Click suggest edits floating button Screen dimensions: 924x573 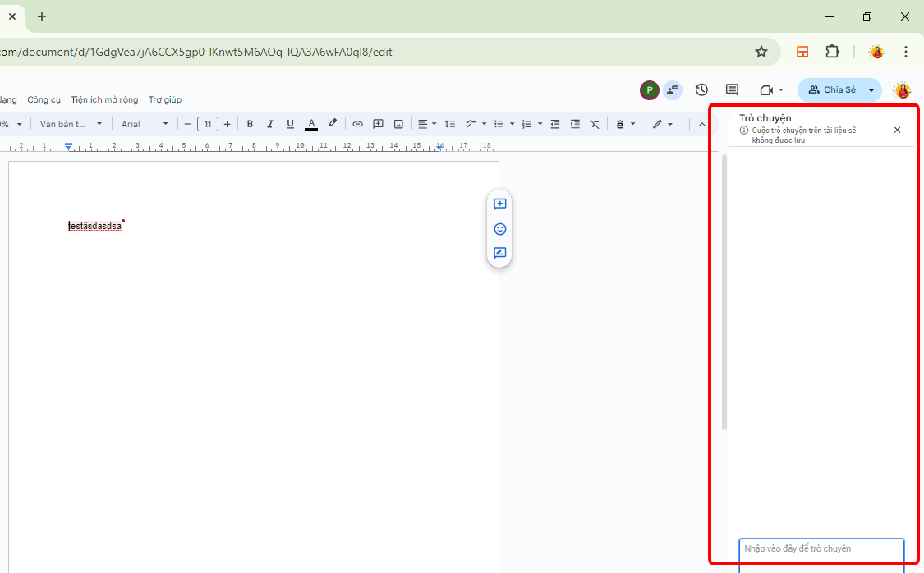(x=499, y=254)
